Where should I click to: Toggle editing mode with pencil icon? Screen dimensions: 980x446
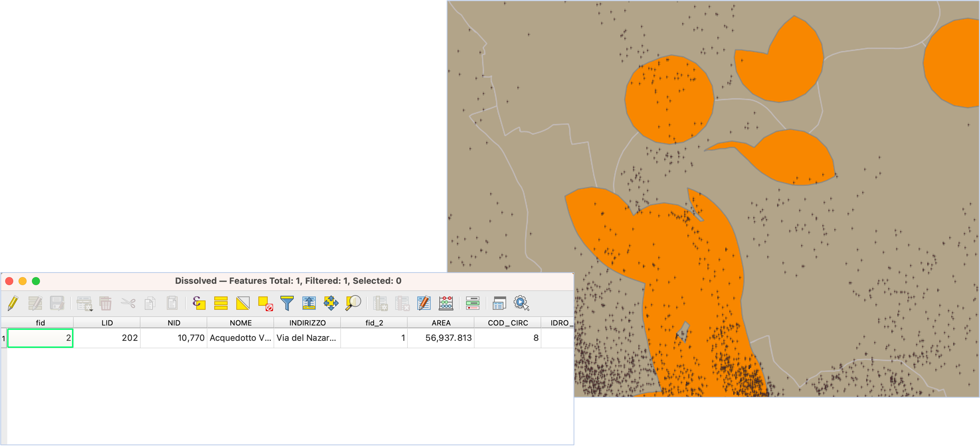point(12,303)
